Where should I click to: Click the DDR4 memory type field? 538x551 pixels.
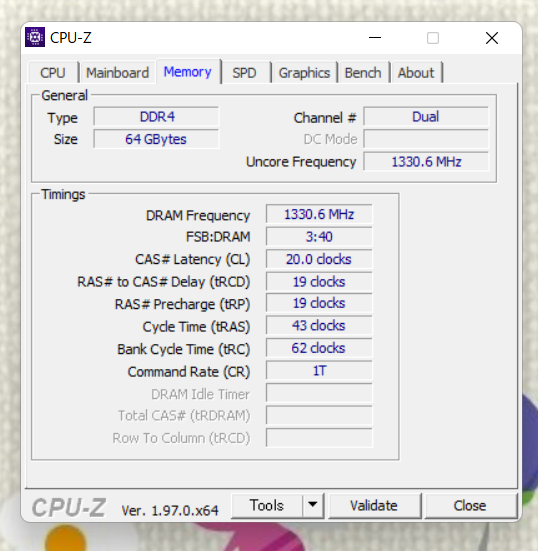pos(156,117)
